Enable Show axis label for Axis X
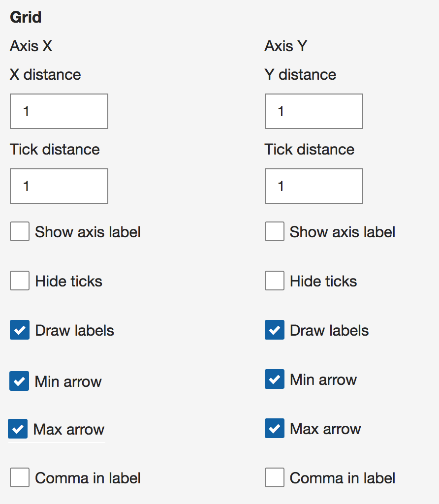The width and height of the screenshot is (439, 504). 20,231
